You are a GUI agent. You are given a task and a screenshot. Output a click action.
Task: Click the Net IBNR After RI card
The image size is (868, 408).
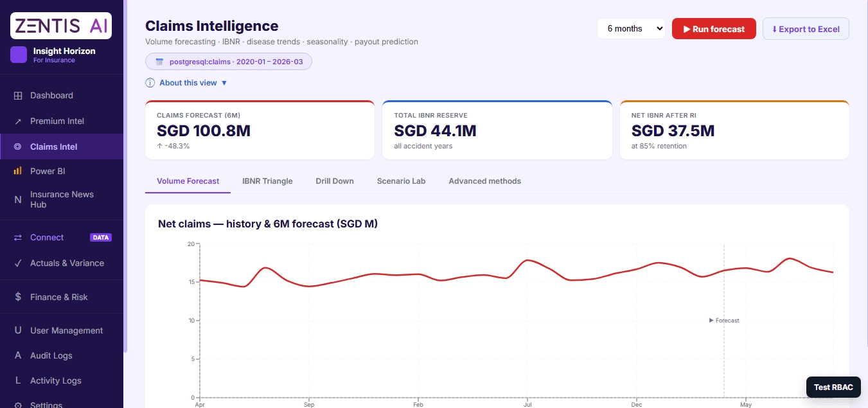click(734, 130)
